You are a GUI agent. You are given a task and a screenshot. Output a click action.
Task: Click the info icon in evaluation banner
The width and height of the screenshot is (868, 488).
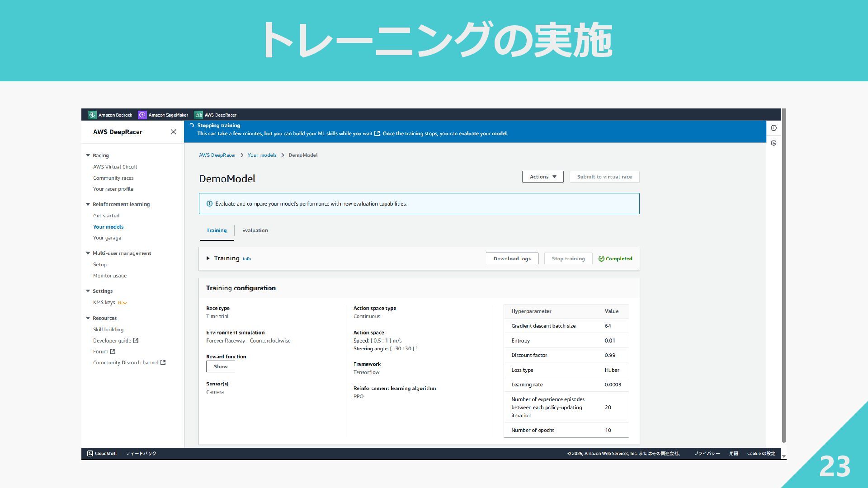coord(209,204)
